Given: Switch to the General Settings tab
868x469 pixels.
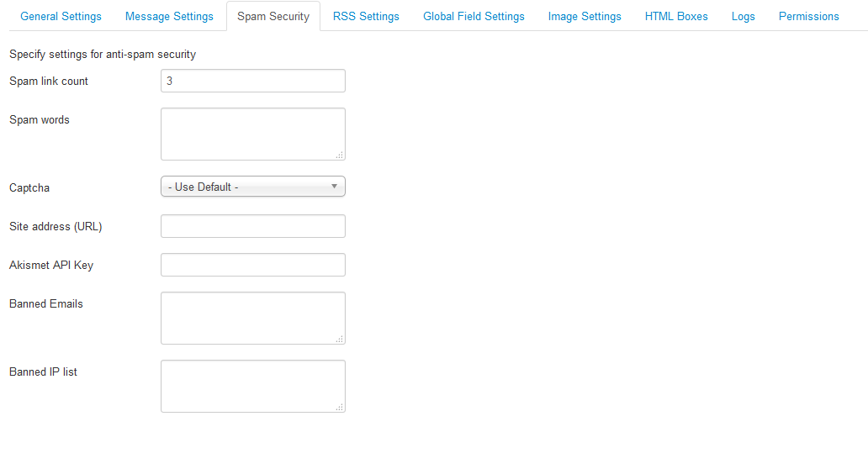Looking at the screenshot, I should pos(61,16).
